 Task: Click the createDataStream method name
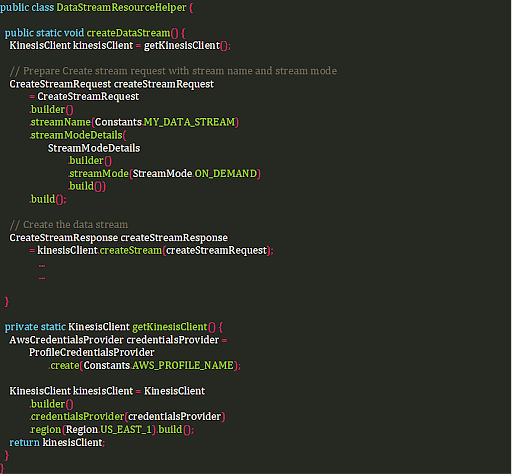click(128, 33)
